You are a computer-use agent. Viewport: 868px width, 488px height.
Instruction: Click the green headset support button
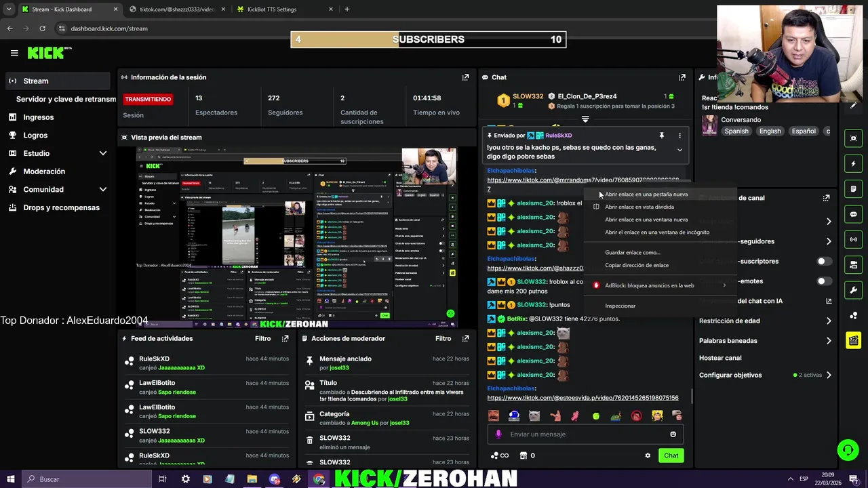[848, 450]
